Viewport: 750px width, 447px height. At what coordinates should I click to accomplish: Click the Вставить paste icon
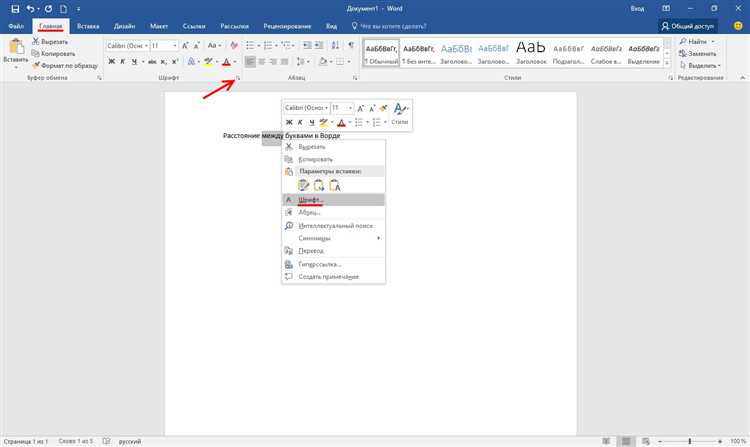coord(16,47)
